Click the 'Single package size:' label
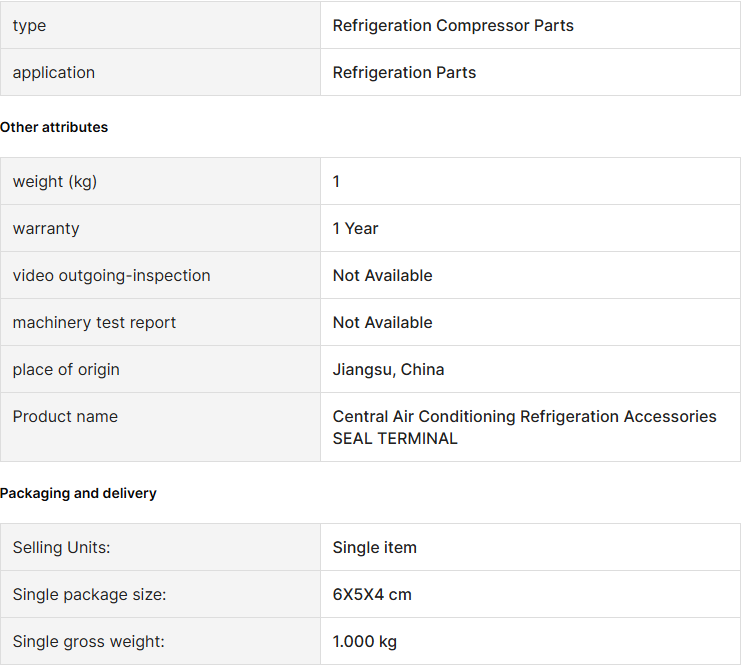The image size is (741, 666). (x=89, y=595)
